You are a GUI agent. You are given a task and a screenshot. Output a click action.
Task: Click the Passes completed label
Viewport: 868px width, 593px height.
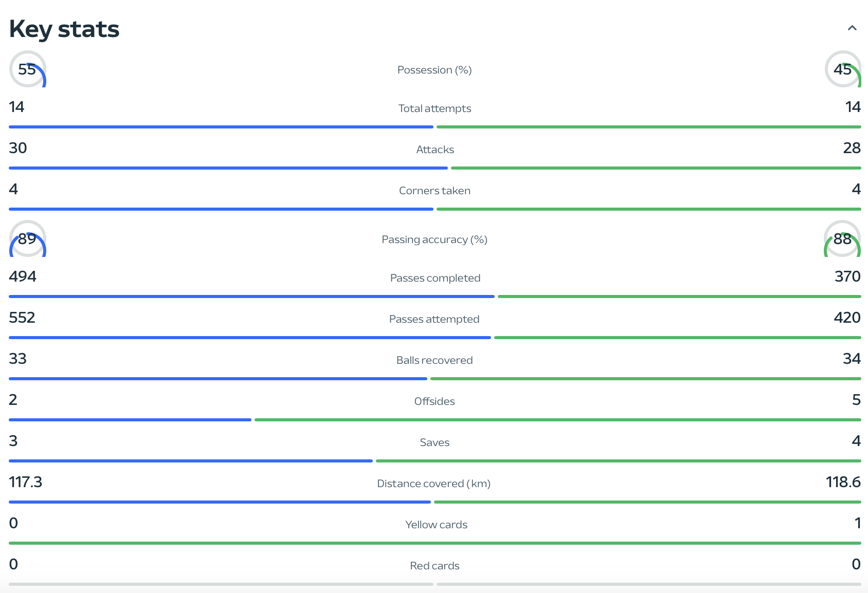[435, 278]
